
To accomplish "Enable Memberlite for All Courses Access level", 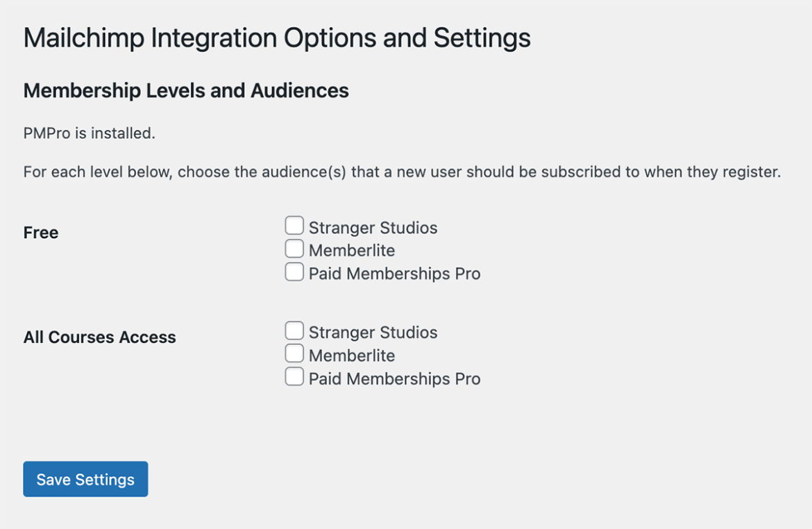I will pyautogui.click(x=294, y=353).
